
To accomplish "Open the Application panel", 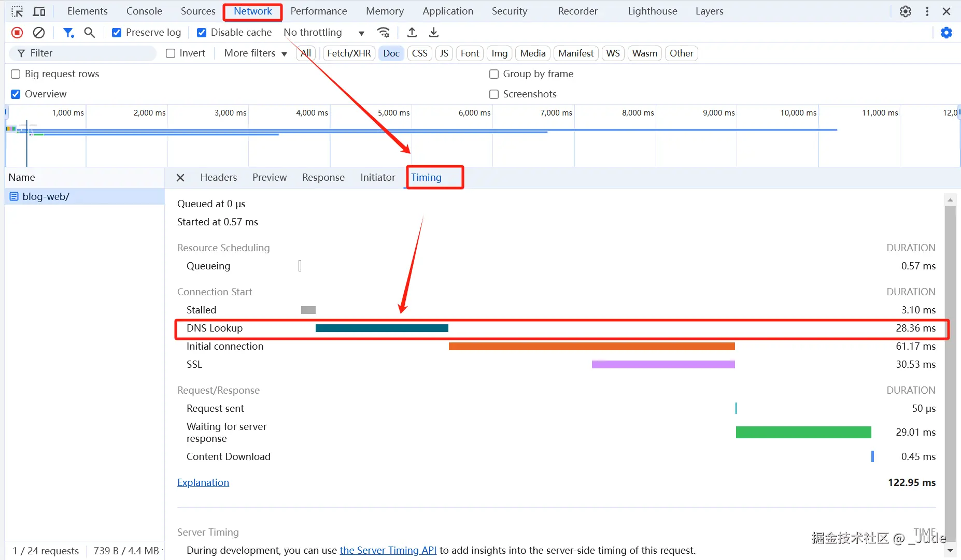I will click(x=448, y=11).
